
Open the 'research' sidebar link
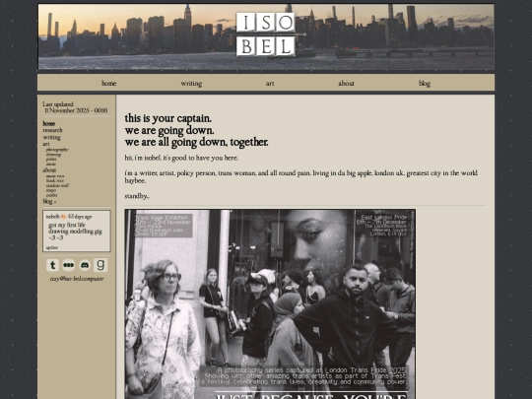coord(52,130)
